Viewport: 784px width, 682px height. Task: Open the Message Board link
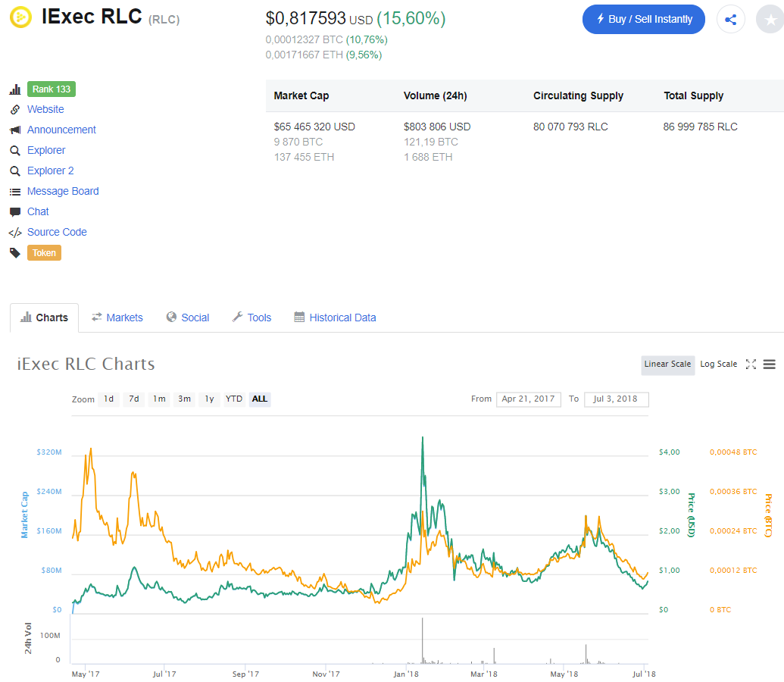(x=63, y=191)
